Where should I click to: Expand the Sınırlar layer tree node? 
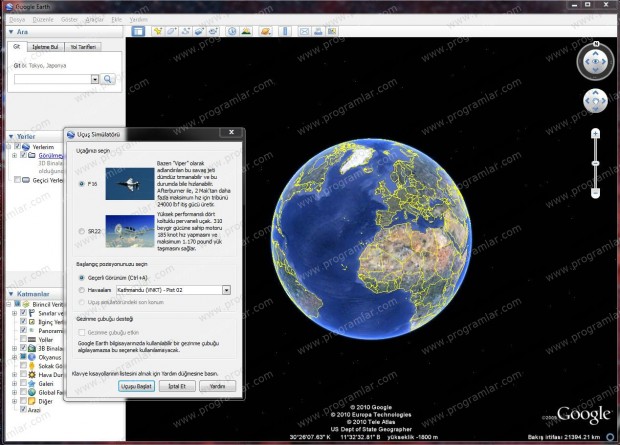[x=15, y=313]
